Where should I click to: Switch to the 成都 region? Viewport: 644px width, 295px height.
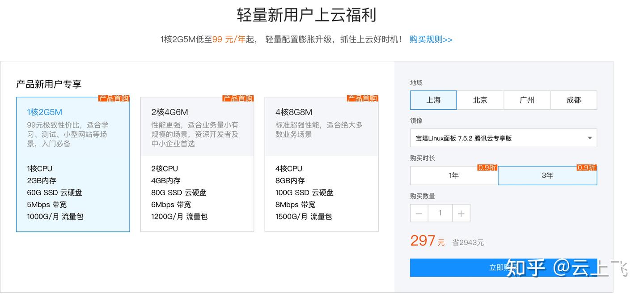point(574,100)
